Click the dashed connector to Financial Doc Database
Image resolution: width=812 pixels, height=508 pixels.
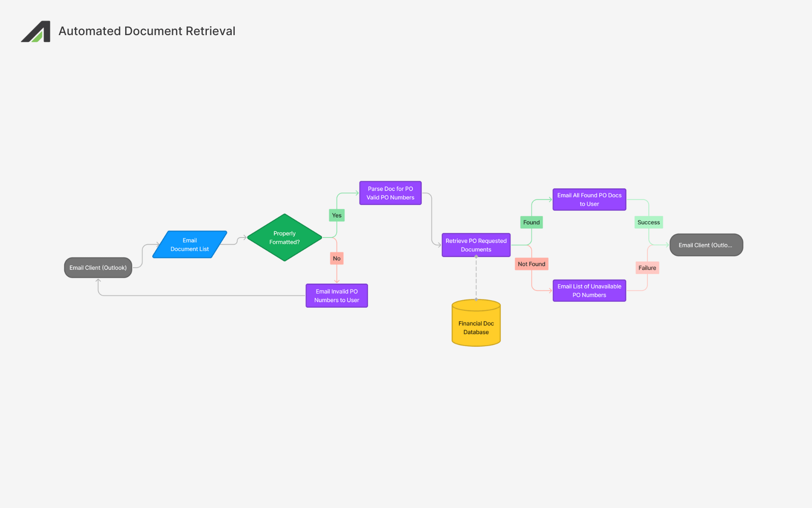475,277
